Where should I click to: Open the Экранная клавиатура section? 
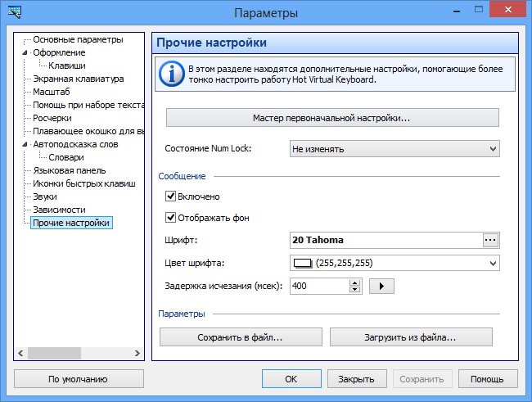[x=79, y=79]
